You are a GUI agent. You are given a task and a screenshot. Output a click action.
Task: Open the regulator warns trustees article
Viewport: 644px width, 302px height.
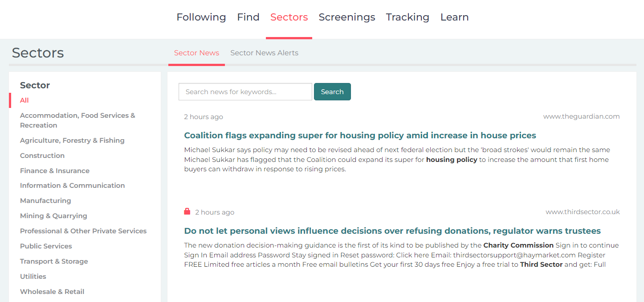point(392,231)
